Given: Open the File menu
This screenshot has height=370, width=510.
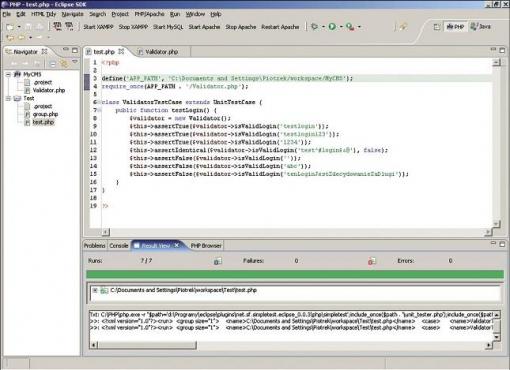Looking at the screenshot, I should click(7, 14).
